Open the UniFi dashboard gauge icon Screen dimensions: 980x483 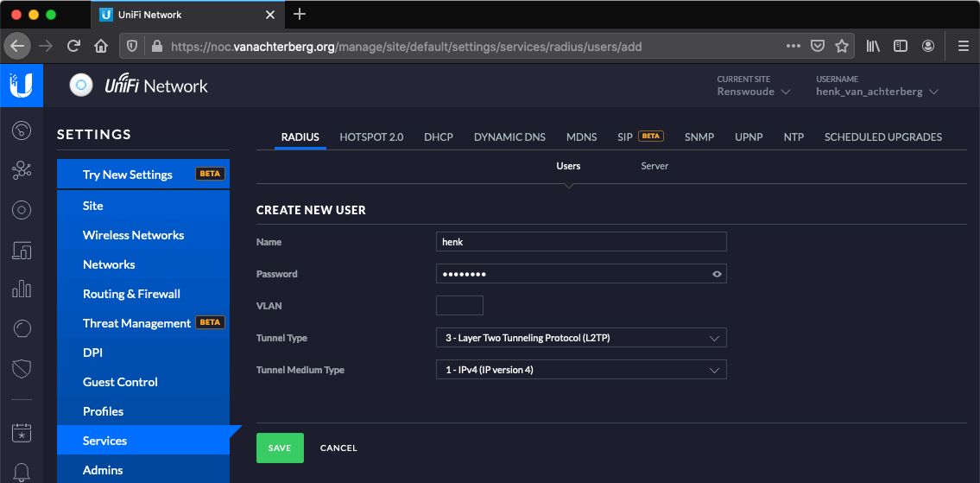pos(22,130)
